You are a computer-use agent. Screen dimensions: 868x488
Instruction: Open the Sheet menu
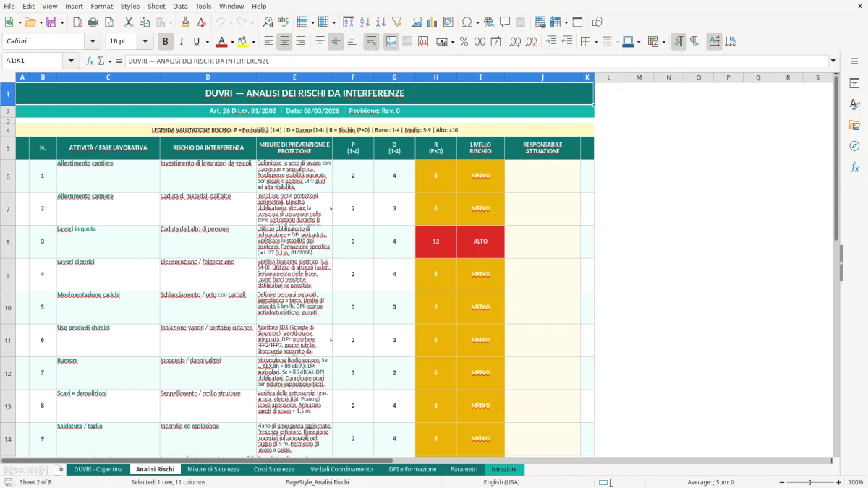[156, 6]
